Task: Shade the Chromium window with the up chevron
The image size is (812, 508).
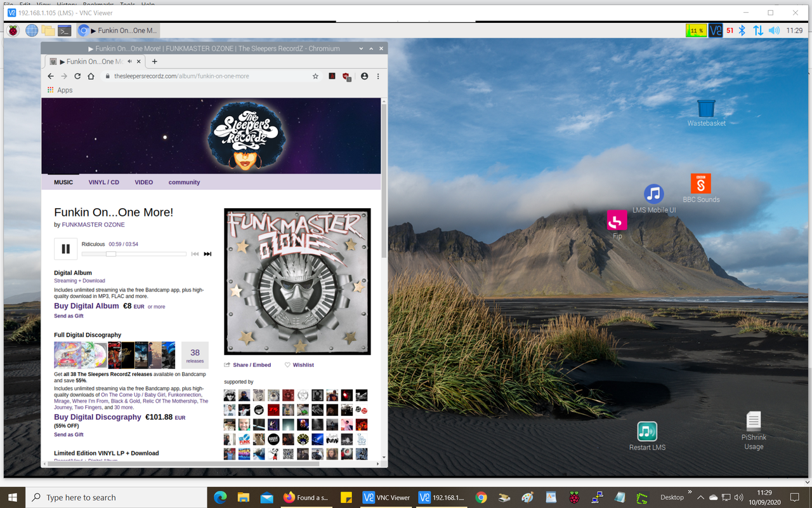Action: [371, 48]
